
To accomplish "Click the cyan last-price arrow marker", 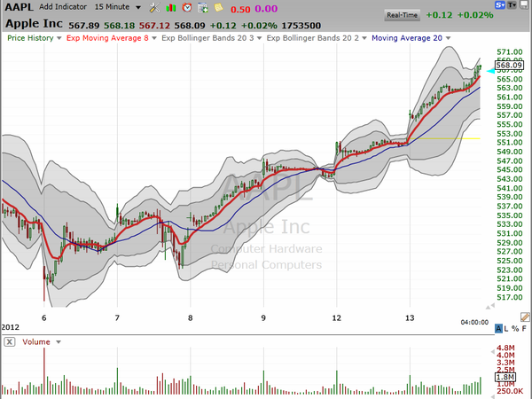I will (490, 71).
